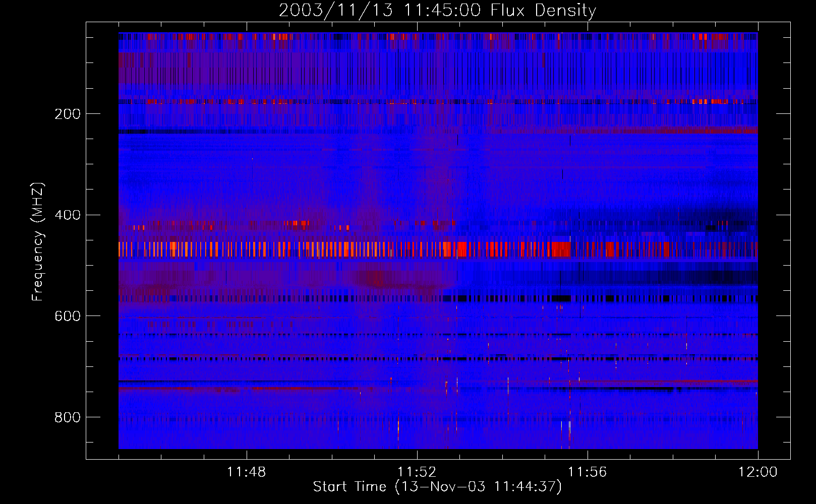
Task: Click the 11:56 time tick label
Action: pos(587,472)
